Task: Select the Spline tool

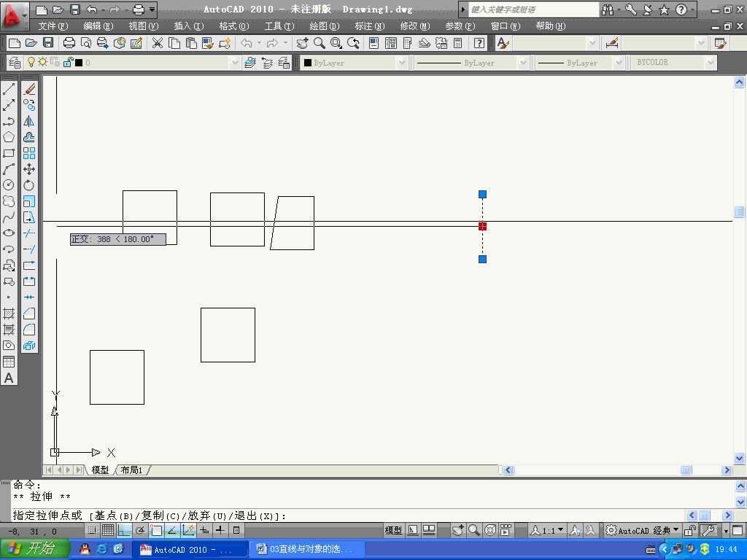Action: [9, 217]
